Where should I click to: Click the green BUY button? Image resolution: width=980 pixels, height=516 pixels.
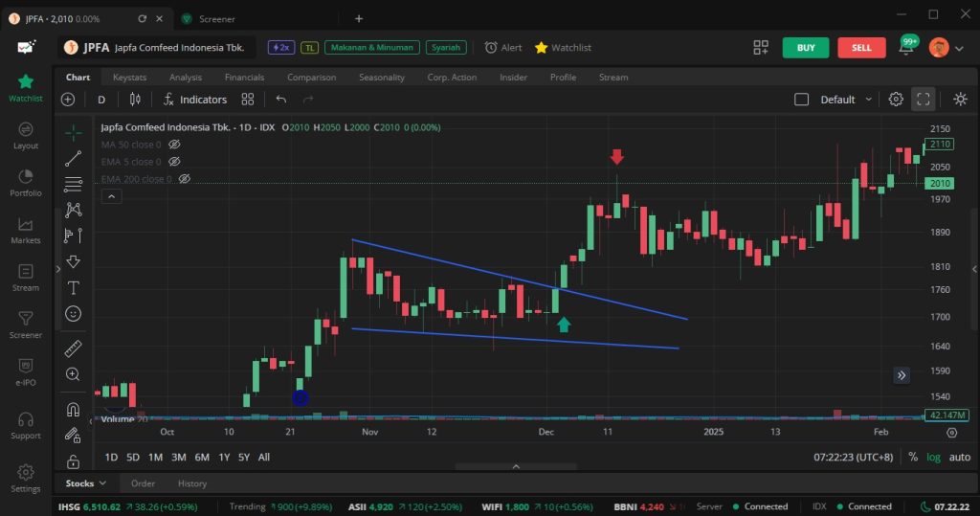[806, 48]
